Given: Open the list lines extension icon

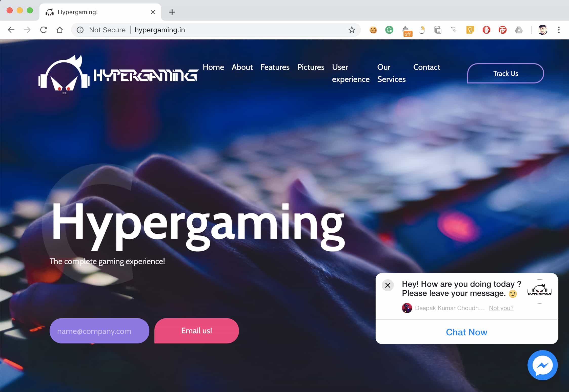Looking at the screenshot, I should (x=454, y=30).
